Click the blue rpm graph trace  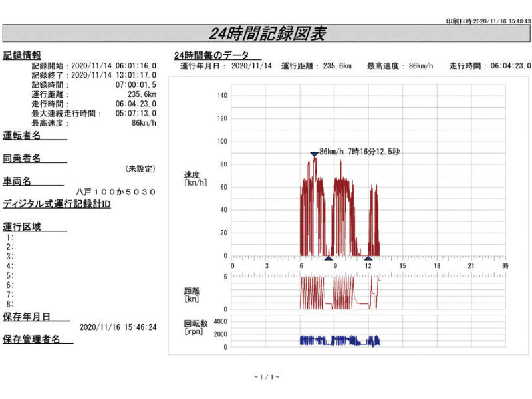point(339,340)
